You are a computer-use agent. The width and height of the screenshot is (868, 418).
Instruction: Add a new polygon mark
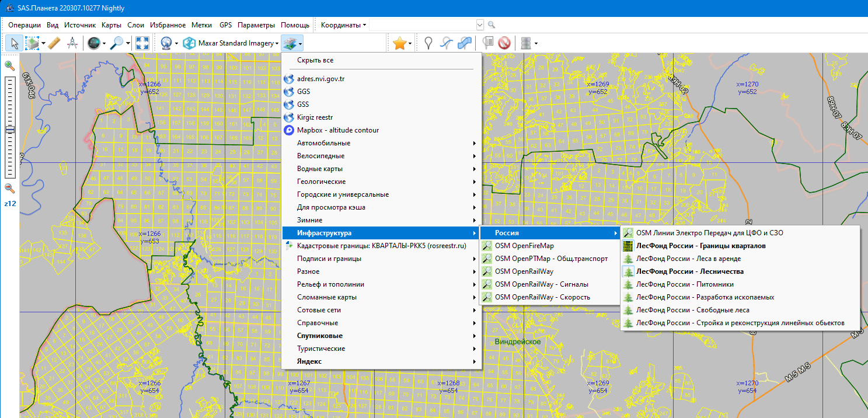pos(465,43)
